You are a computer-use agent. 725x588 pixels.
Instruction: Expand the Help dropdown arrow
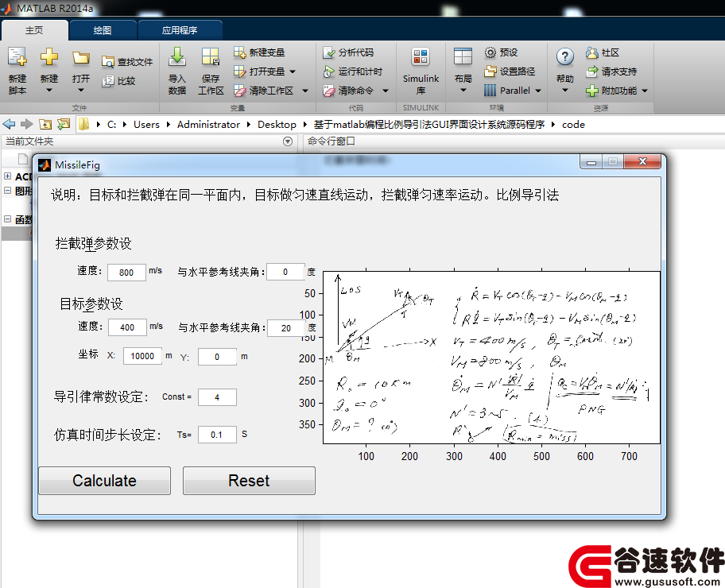pyautogui.click(x=565, y=91)
